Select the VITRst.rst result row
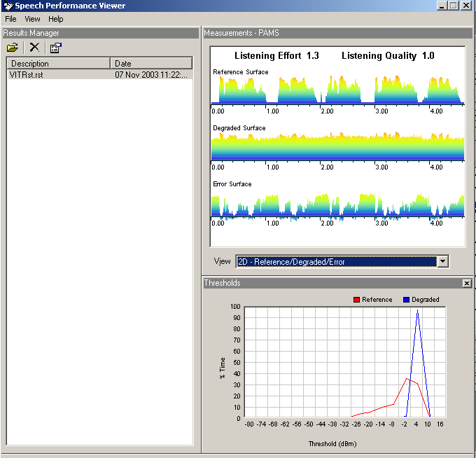Viewport: 476px width, 458px height. coord(99,75)
